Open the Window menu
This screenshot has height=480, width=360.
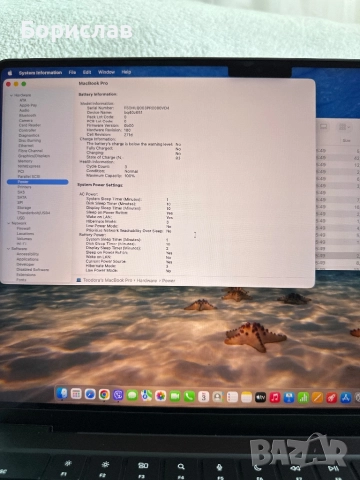[106, 72]
